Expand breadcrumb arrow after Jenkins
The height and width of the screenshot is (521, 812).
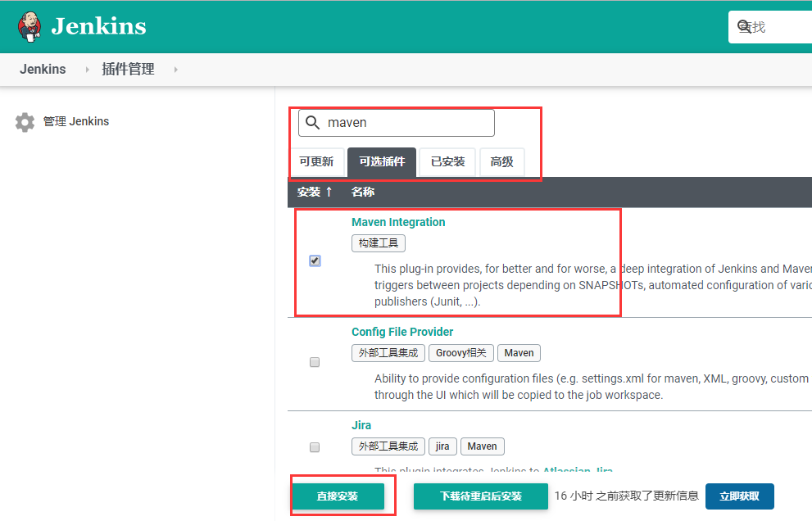coord(87,70)
